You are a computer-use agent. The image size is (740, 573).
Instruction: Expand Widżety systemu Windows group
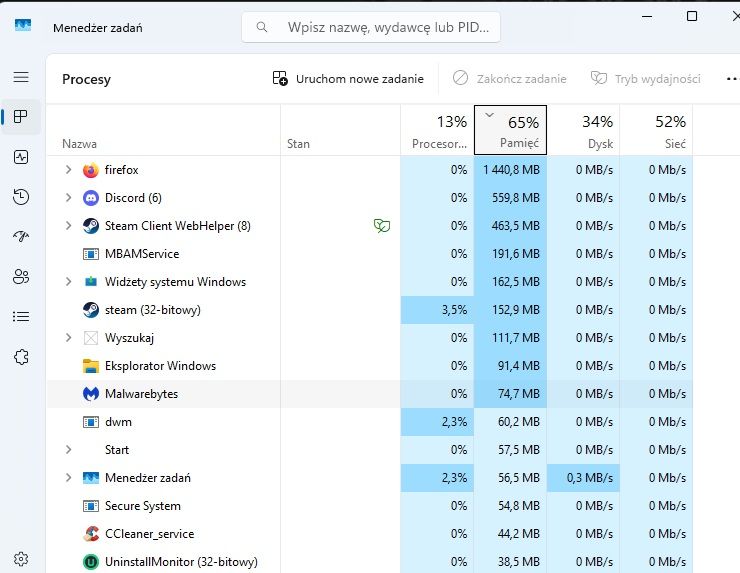[x=68, y=282]
